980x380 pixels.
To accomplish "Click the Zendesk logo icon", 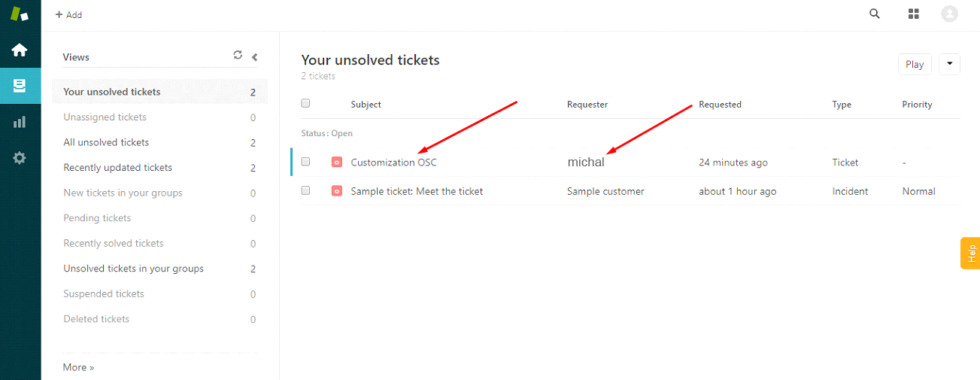I will (20, 14).
